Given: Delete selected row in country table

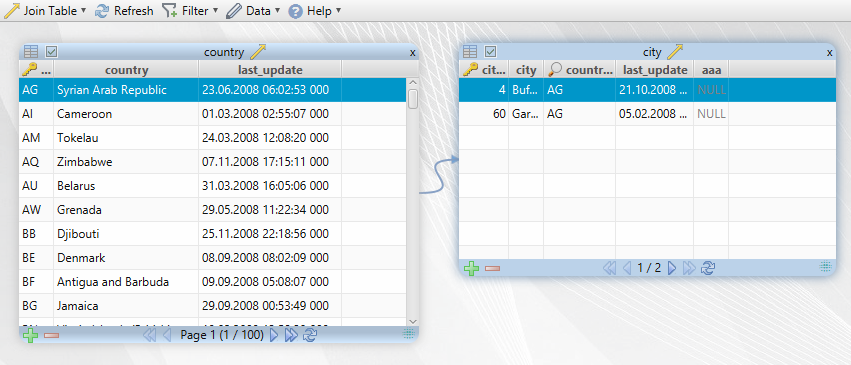Looking at the screenshot, I should pyautogui.click(x=52, y=336).
